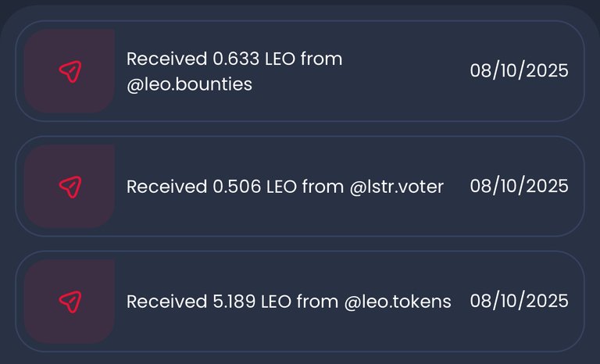Click the 0.506 amount in the second transaction
This screenshot has width=600, height=364.
click(x=237, y=187)
